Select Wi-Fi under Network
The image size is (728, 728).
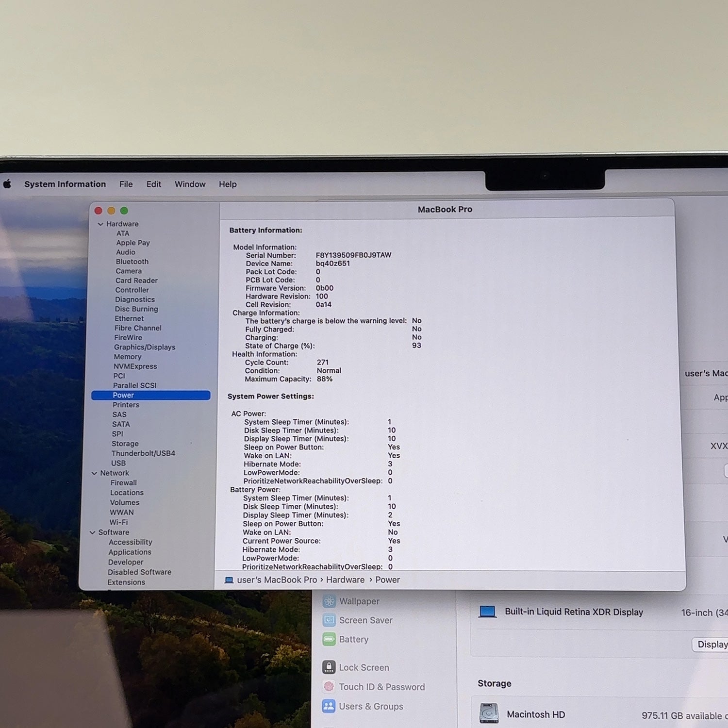pyautogui.click(x=118, y=522)
